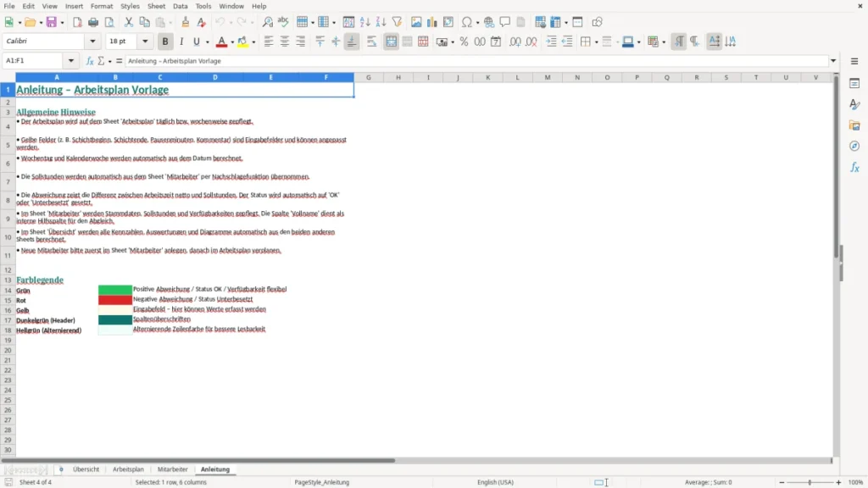Export directly as PDF
The height and width of the screenshot is (488, 868).
coord(77,22)
